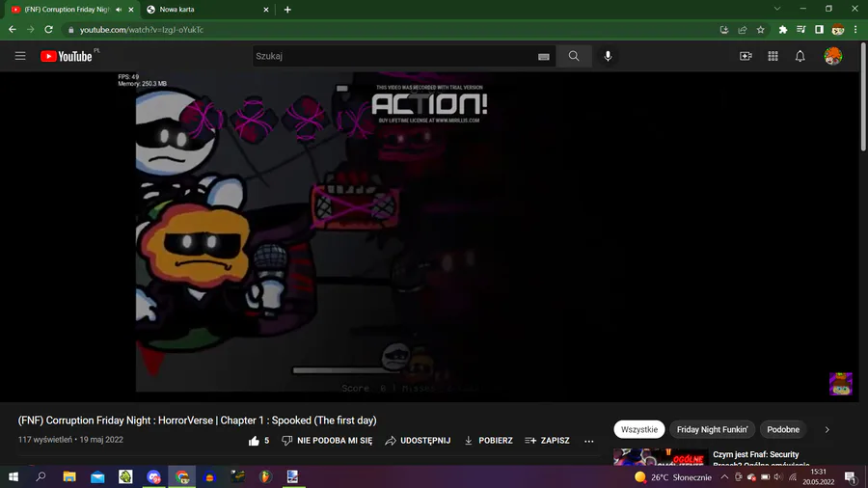Screen dimensions: 868x488
Task: Open the YouTube account avatar menu
Action: coord(832,56)
